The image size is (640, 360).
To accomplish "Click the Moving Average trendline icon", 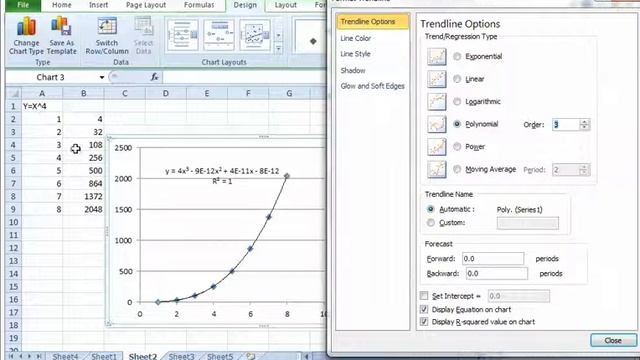I will (436, 169).
